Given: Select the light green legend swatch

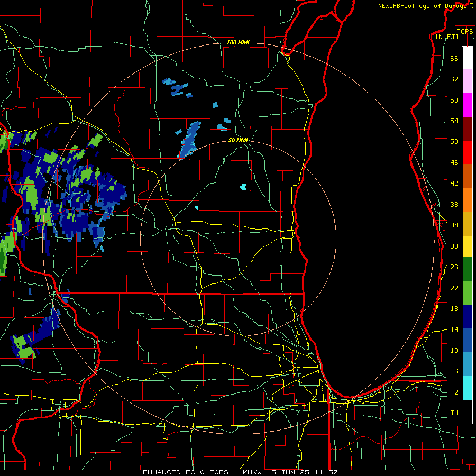Looking at the screenshot, I should click(467, 293).
